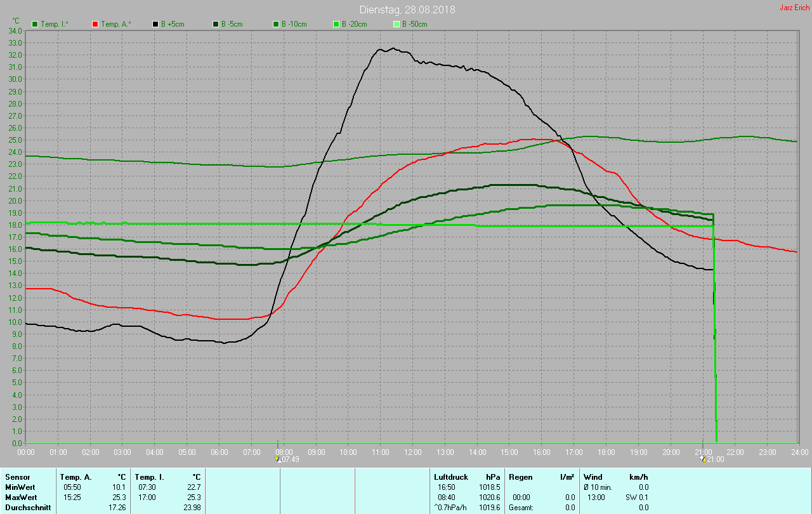This screenshot has width=812, height=514.
Task: Click the '24:00' x-axis time label
Action: click(x=799, y=452)
